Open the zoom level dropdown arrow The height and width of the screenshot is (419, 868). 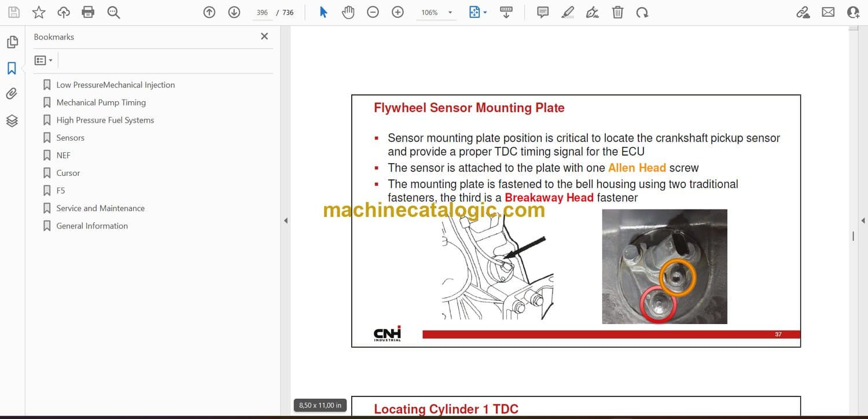click(x=450, y=12)
